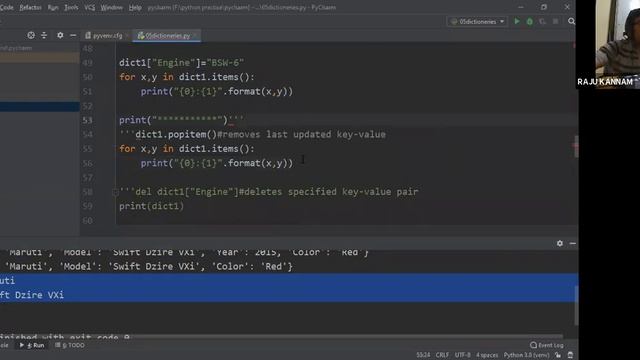Change CRLF line separator

[442, 355]
